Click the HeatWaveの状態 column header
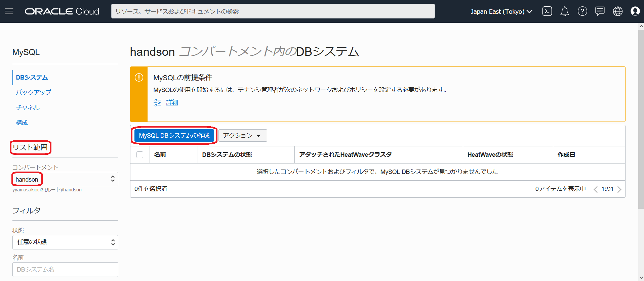This screenshot has height=281, width=644. tap(490, 155)
